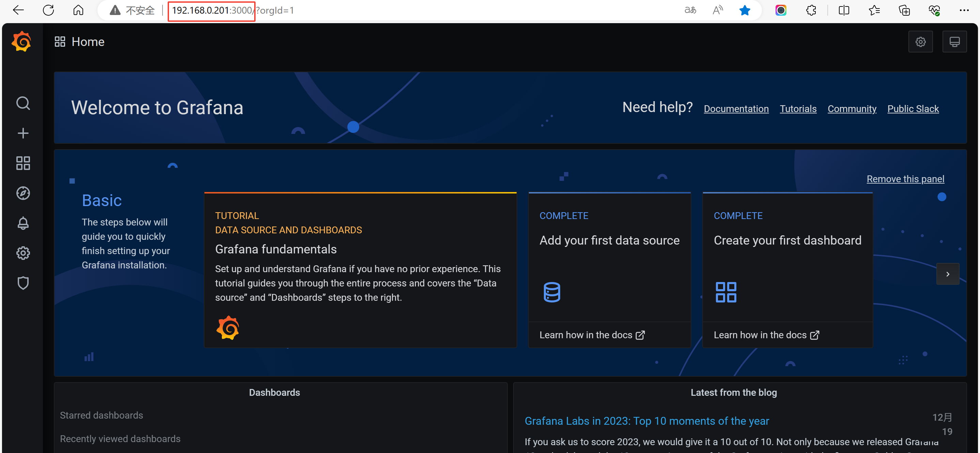Click the not-secure warning triangle icon
The width and height of the screenshot is (980, 453).
click(x=115, y=10)
